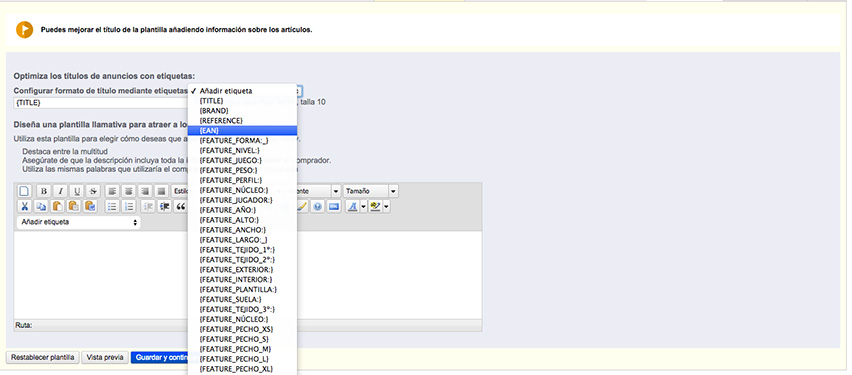Pick {FEATURE_ANCHO:} from the list
This screenshot has width=852, height=375.
pos(242,230)
